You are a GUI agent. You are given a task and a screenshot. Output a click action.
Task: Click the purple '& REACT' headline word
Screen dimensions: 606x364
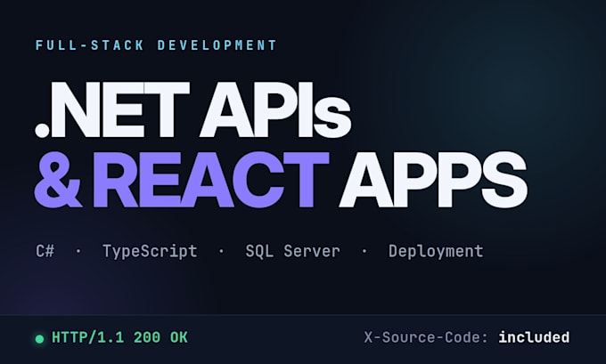click(x=182, y=180)
